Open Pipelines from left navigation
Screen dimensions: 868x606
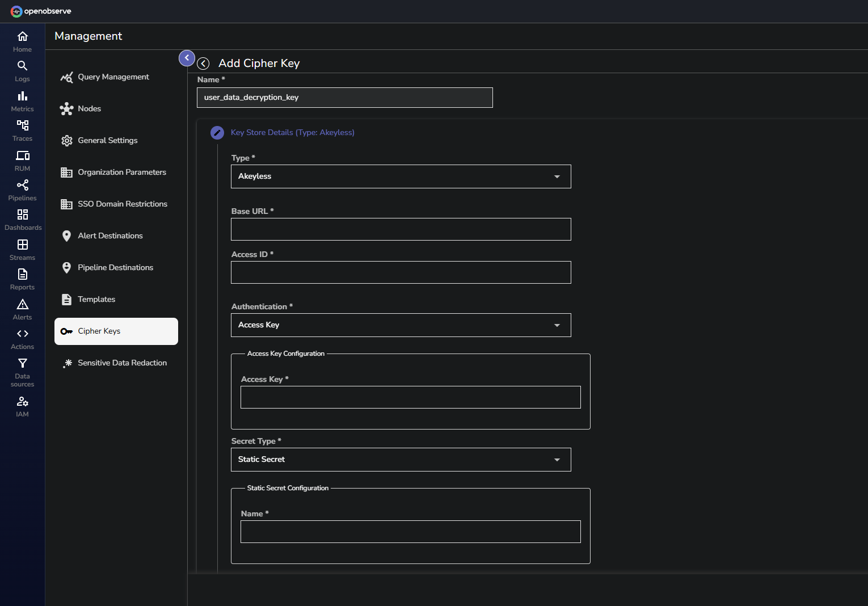22,186
